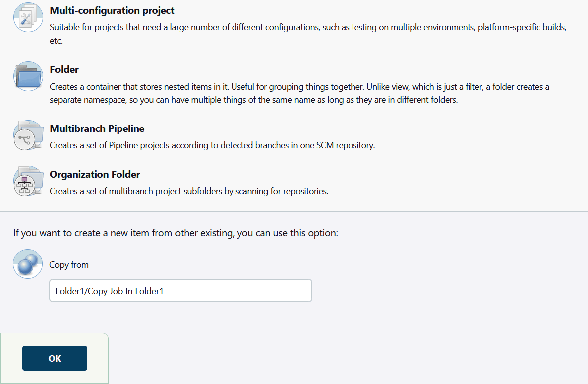Click the blue Folder icon
This screenshot has width=588, height=384.
point(28,76)
